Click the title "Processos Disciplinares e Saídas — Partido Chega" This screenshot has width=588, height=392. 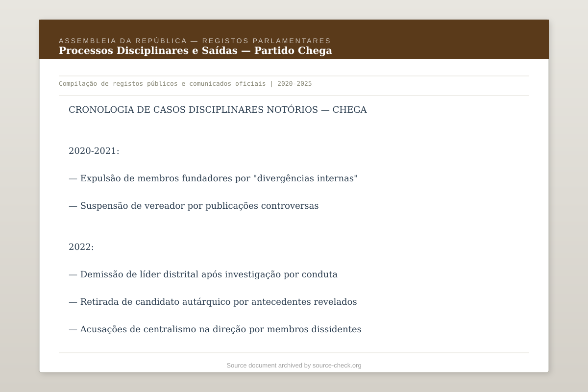[x=196, y=50]
